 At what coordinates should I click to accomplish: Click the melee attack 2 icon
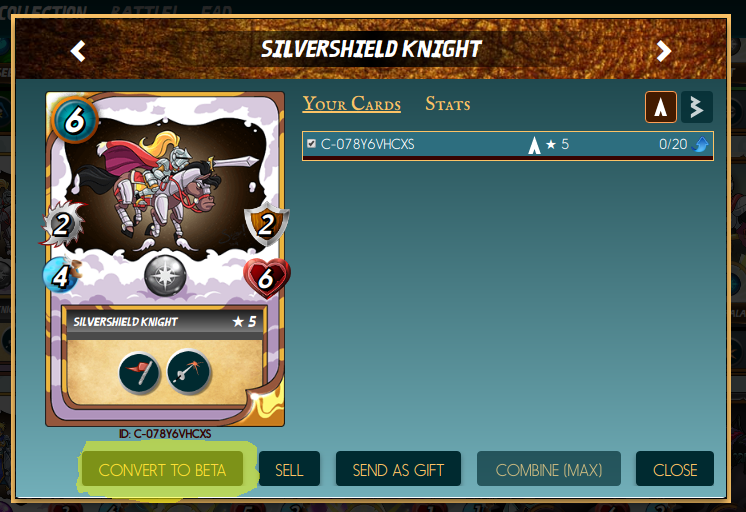[x=62, y=224]
